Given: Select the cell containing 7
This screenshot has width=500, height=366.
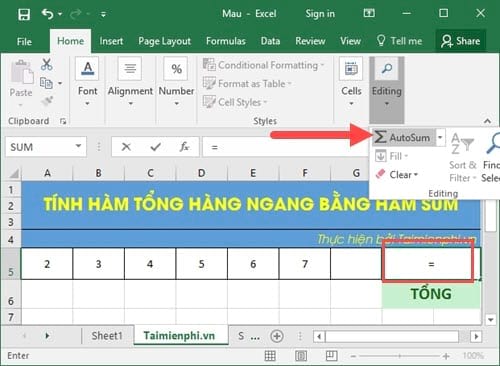Looking at the screenshot, I should 305,264.
